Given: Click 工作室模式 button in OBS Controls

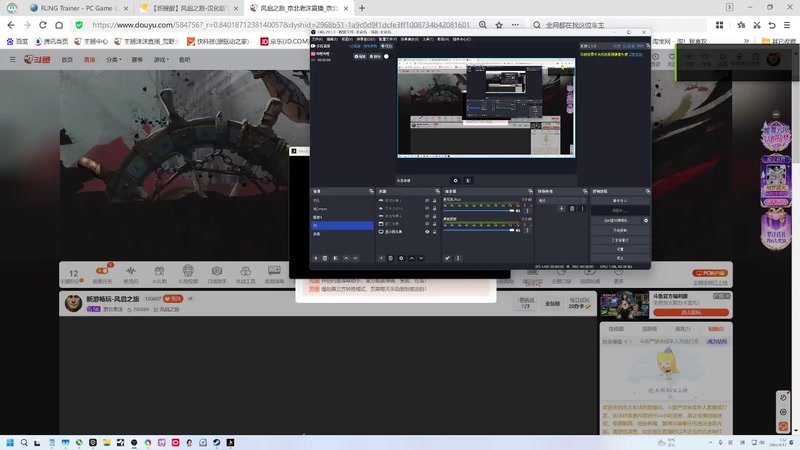Looking at the screenshot, I should [620, 240].
